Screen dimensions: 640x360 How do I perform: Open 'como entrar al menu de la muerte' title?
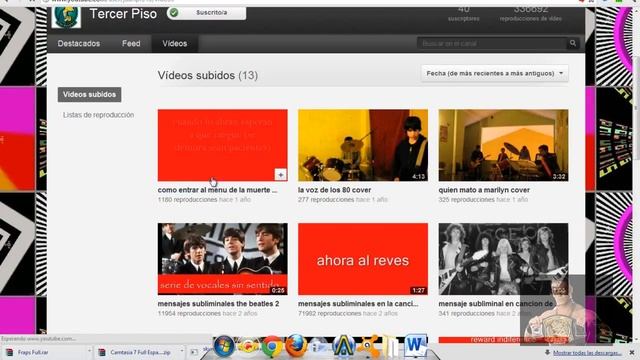coord(217,190)
